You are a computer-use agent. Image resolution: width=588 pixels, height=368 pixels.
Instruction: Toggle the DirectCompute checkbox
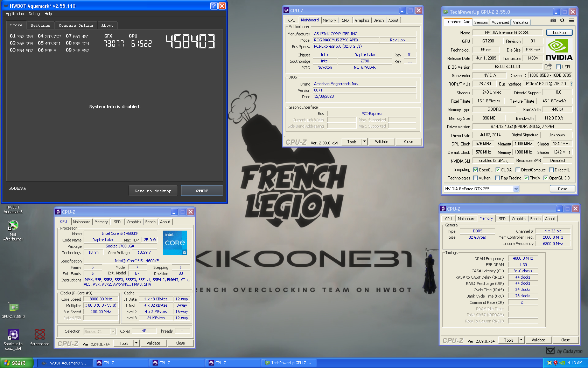pos(518,170)
